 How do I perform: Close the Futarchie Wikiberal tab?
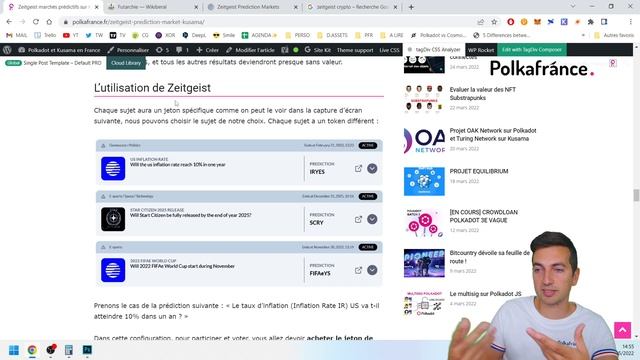pos(196,7)
